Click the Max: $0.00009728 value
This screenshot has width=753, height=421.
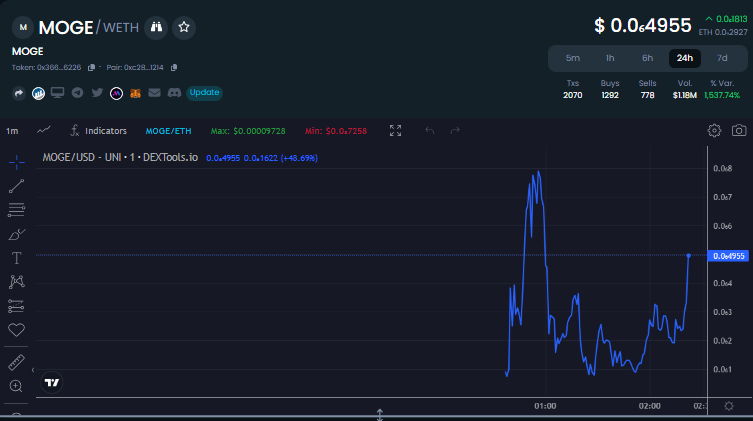pos(248,131)
